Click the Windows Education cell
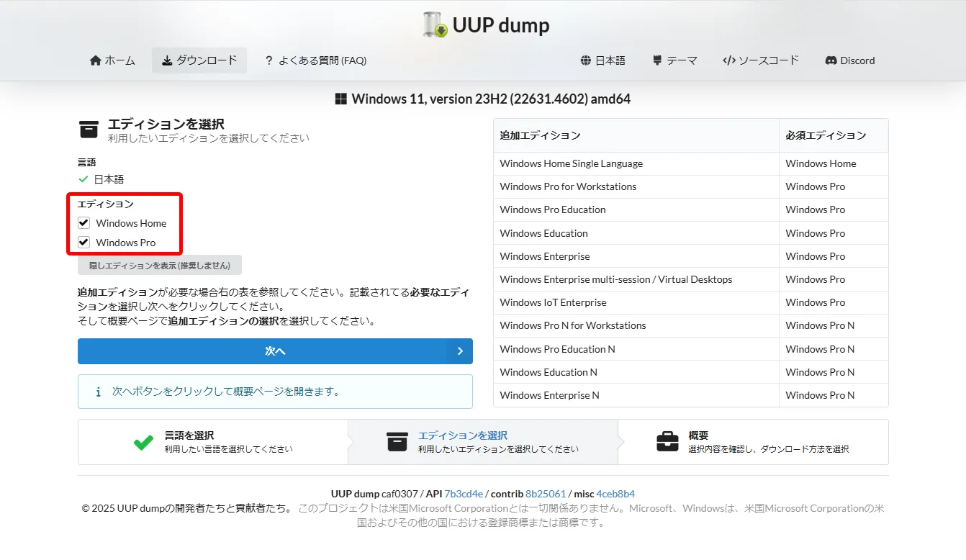The height and width of the screenshot is (560, 966). [x=636, y=233]
